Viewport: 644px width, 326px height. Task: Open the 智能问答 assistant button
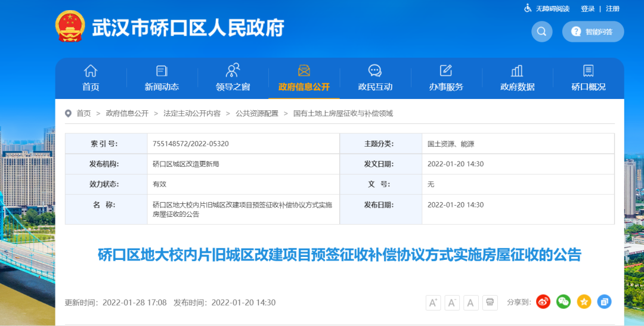click(593, 32)
